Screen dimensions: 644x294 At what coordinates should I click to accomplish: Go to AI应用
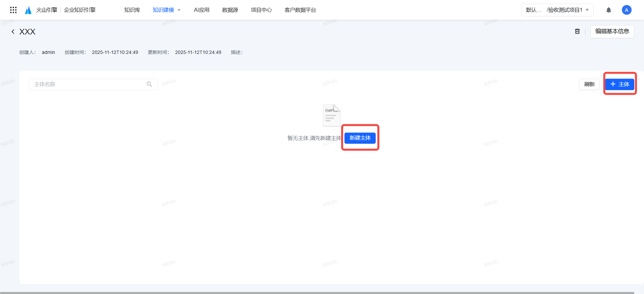202,10
